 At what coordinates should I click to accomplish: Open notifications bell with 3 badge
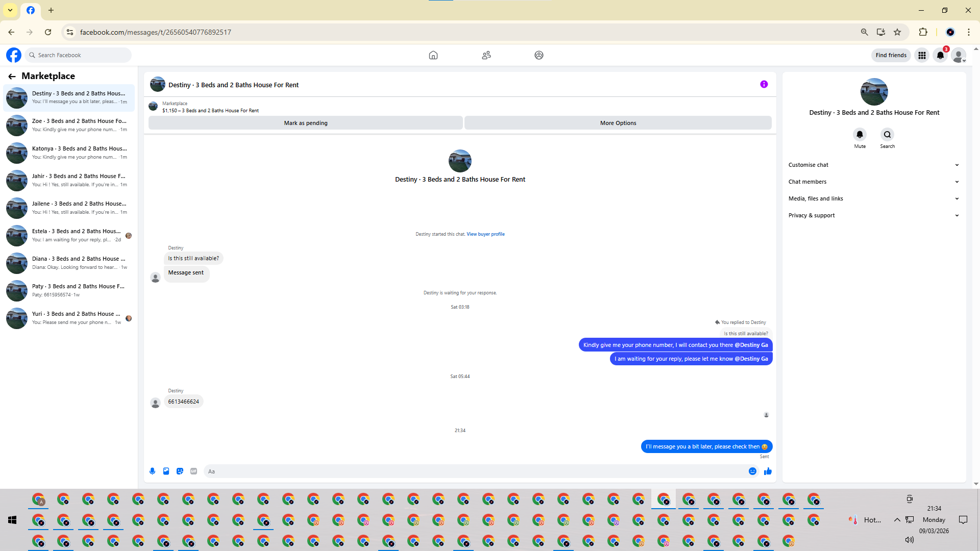(x=940, y=55)
